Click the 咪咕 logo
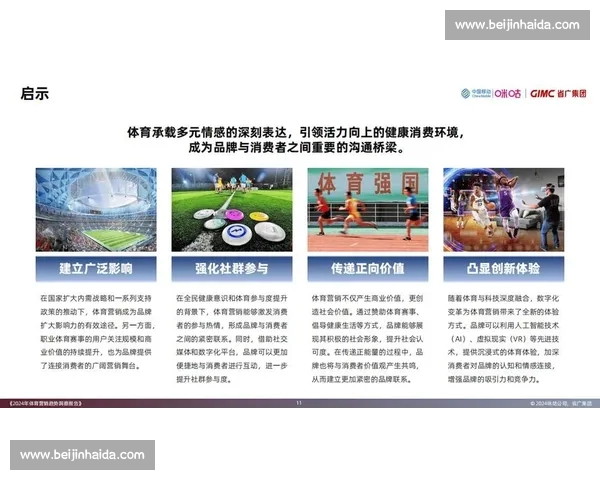 (508, 93)
